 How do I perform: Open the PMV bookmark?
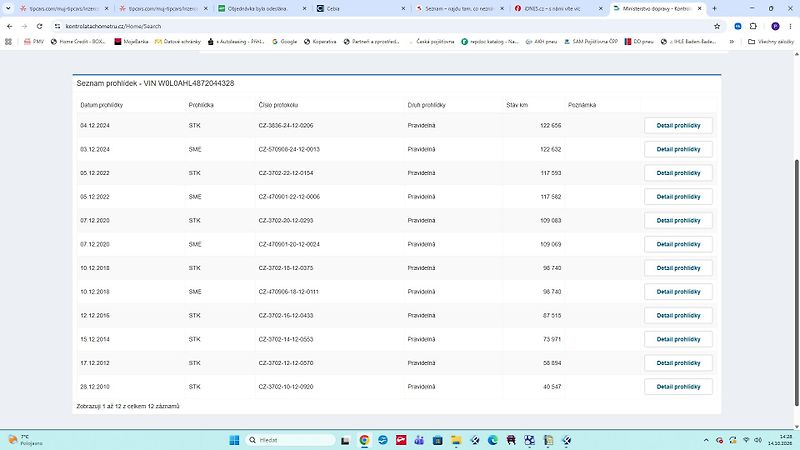click(34, 42)
